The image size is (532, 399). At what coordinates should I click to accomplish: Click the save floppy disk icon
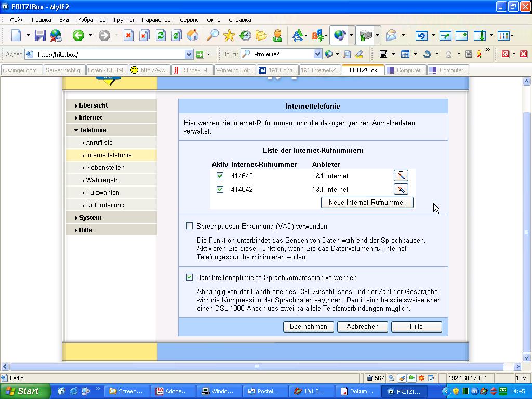pyautogui.click(x=40, y=35)
